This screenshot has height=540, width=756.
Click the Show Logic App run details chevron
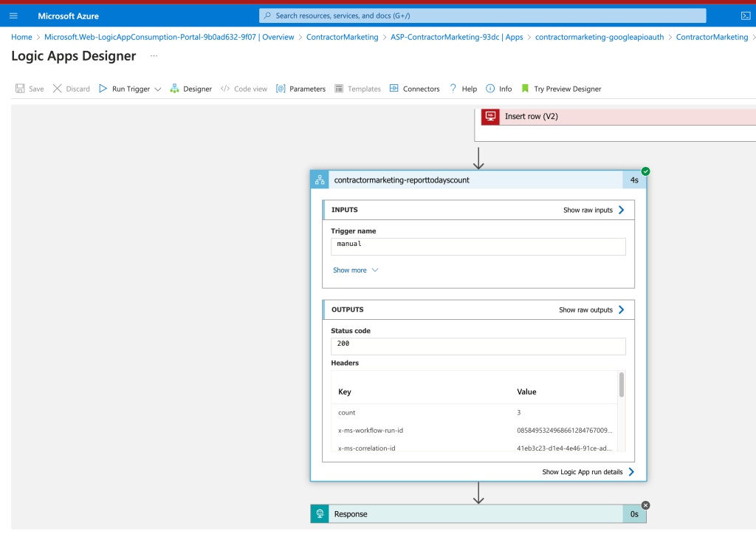pos(632,472)
